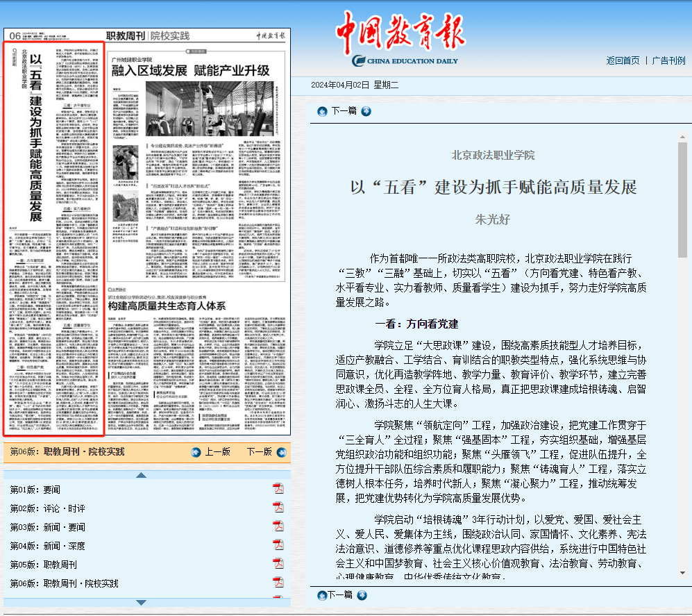Click PDF icon next to 第05版 职教周刊
692x616 pixels.
click(278, 565)
